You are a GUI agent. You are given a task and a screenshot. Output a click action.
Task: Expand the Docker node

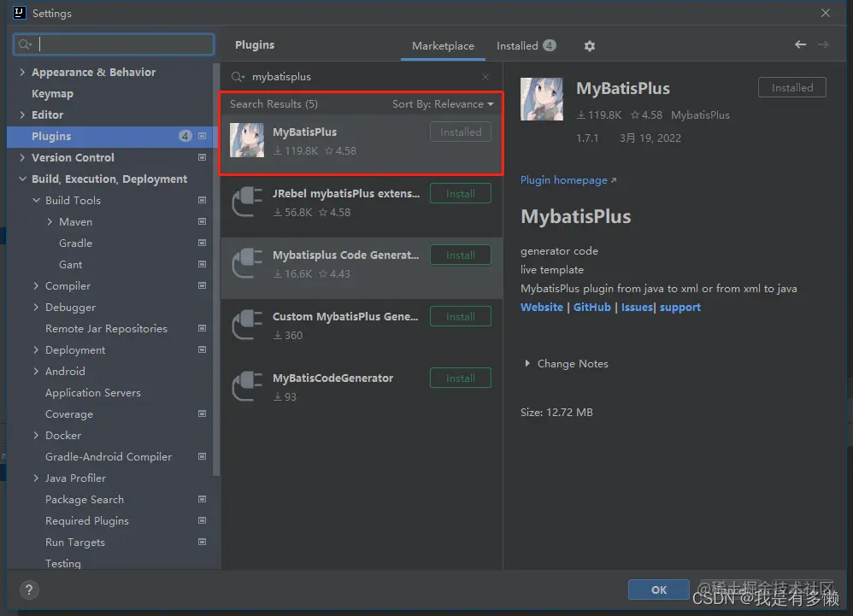pos(36,435)
